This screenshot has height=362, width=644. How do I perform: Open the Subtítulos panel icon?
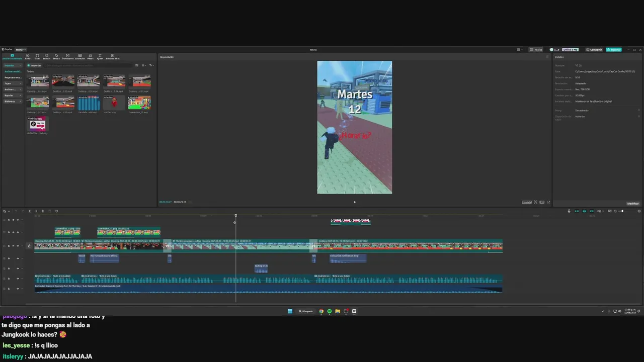pyautogui.click(x=80, y=56)
